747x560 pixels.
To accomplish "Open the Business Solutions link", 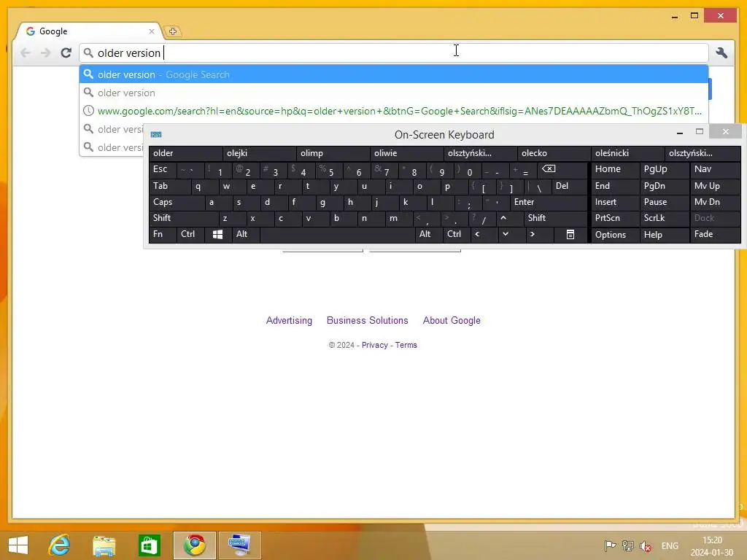I will pyautogui.click(x=368, y=321).
